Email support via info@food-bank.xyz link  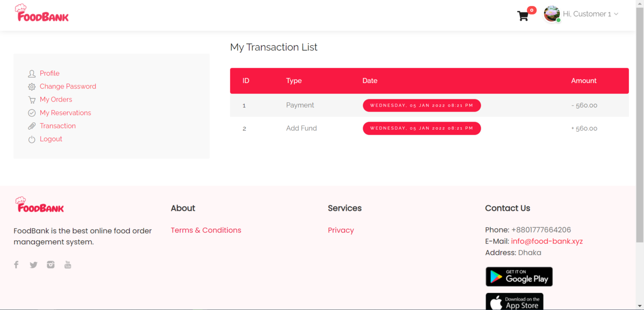546,241
